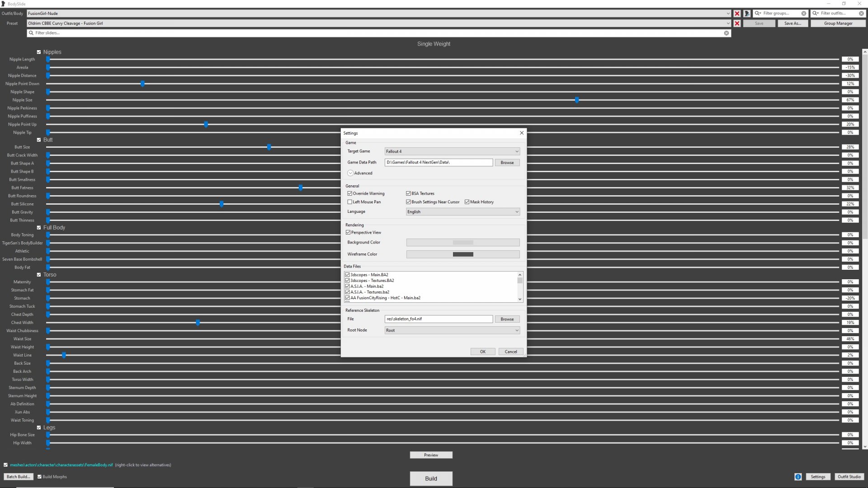Uncheck Perspective View in Rendering
868x488 pixels.
[x=348, y=232]
